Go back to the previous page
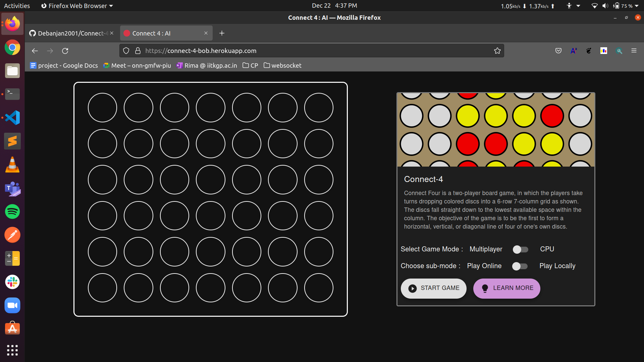This screenshot has width=644, height=362. coord(35,51)
